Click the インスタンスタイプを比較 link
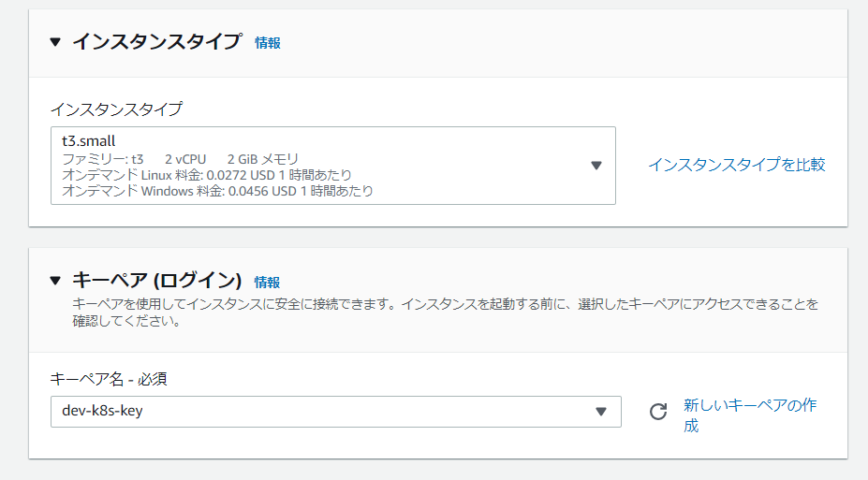 (x=737, y=165)
